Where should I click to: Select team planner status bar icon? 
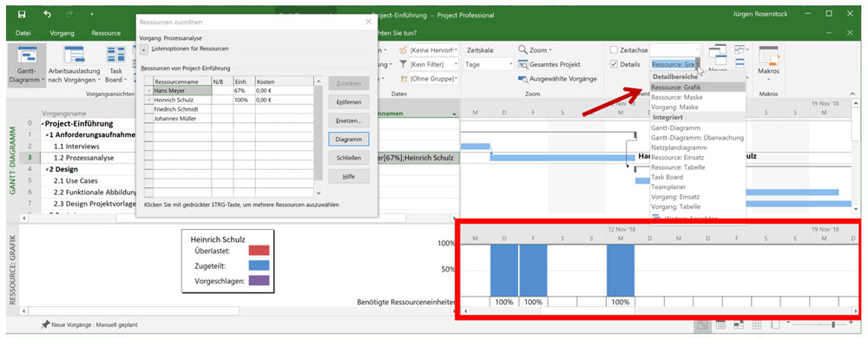tap(739, 325)
